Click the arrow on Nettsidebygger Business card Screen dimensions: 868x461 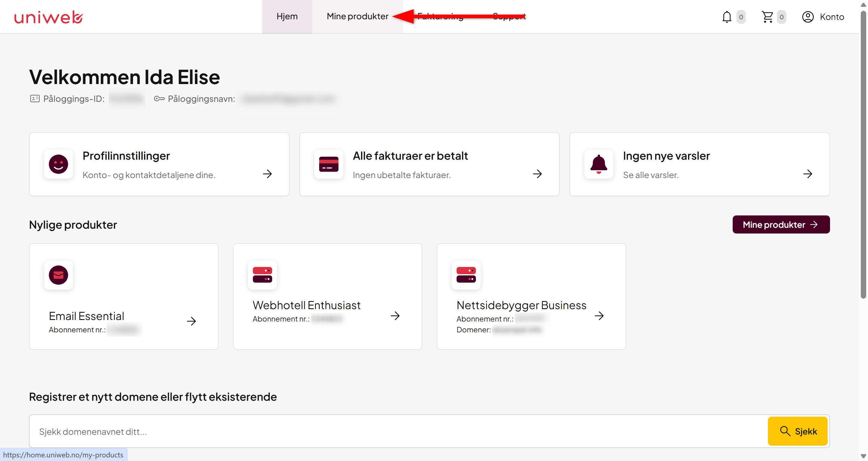pos(599,316)
